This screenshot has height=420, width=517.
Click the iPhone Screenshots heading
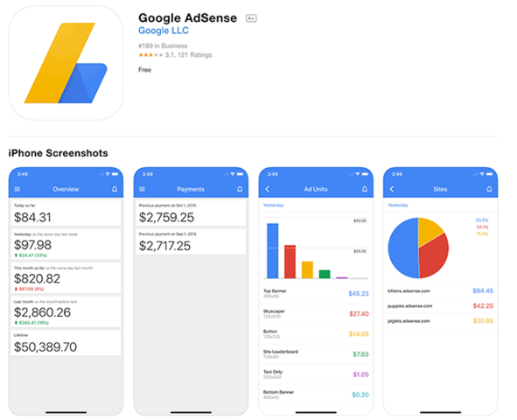point(58,153)
